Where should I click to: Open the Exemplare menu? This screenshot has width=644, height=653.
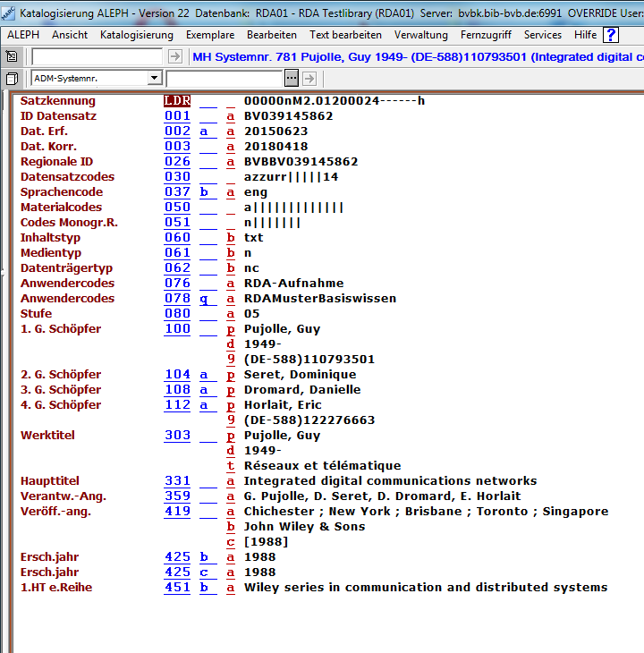[x=210, y=35]
